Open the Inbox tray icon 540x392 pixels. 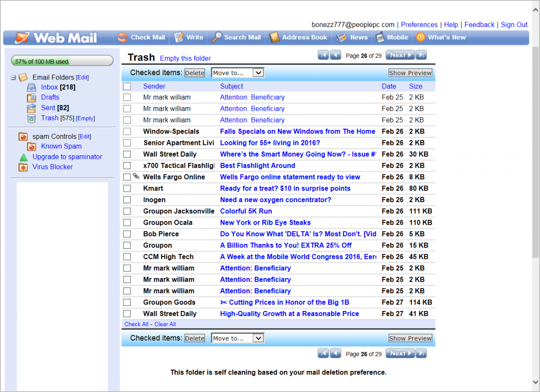click(31, 87)
